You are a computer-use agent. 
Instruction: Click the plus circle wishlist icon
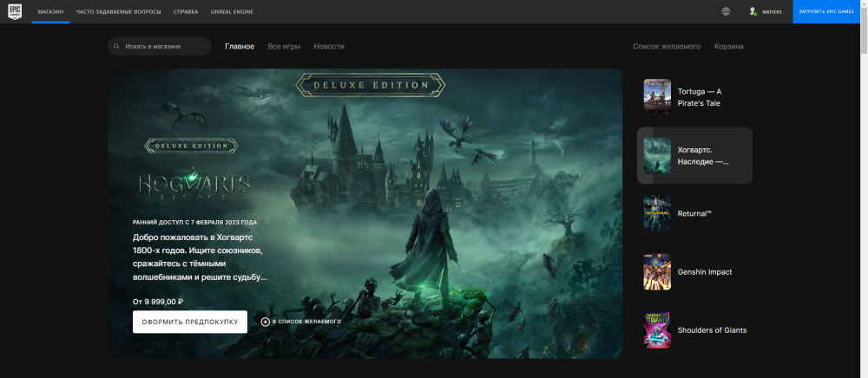pos(265,322)
